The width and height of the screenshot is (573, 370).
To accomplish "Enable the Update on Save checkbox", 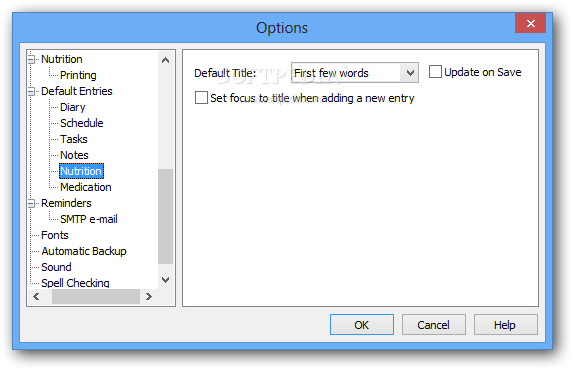I will (x=435, y=72).
